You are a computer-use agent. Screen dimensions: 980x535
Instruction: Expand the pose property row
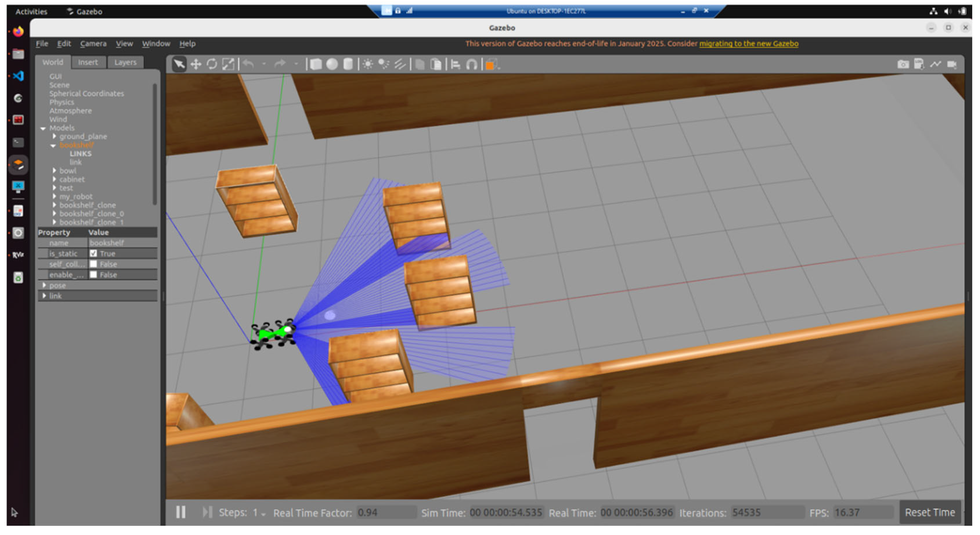(x=44, y=285)
